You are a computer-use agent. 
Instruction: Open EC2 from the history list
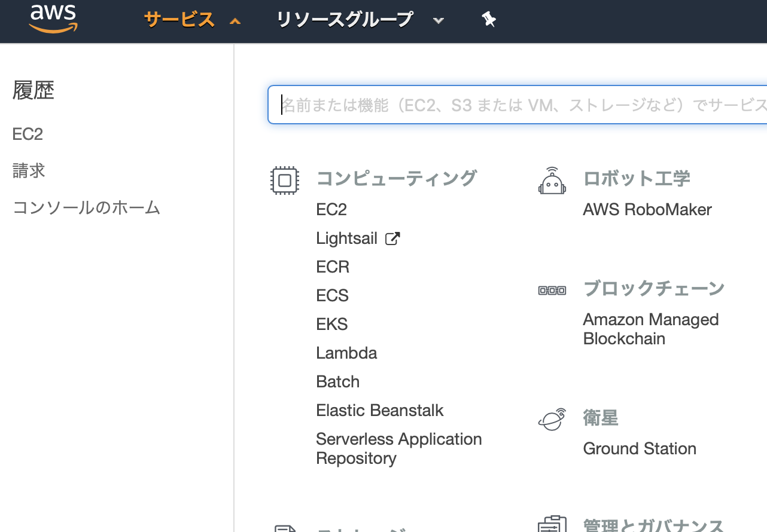(x=28, y=134)
